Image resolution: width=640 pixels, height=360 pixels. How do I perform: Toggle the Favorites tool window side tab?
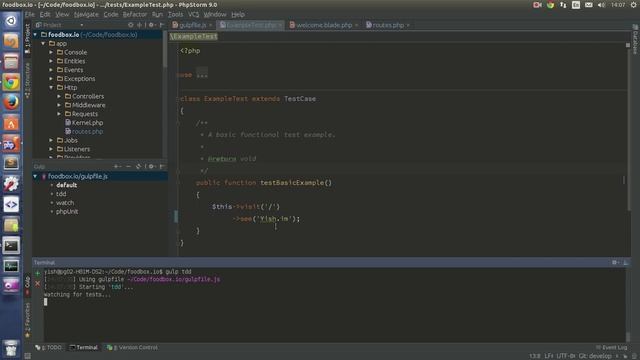pyautogui.click(x=27, y=320)
